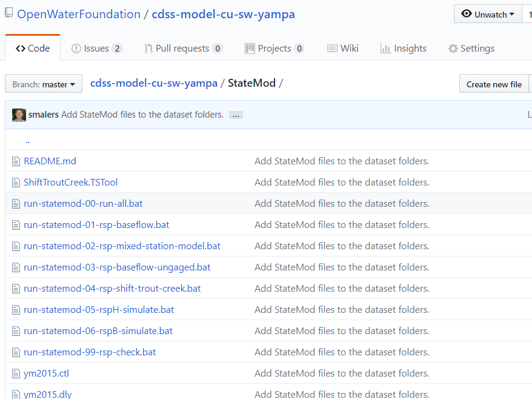Click smalers' avatar thumbnail
Screen dimensions: 532x399
(x=19, y=115)
